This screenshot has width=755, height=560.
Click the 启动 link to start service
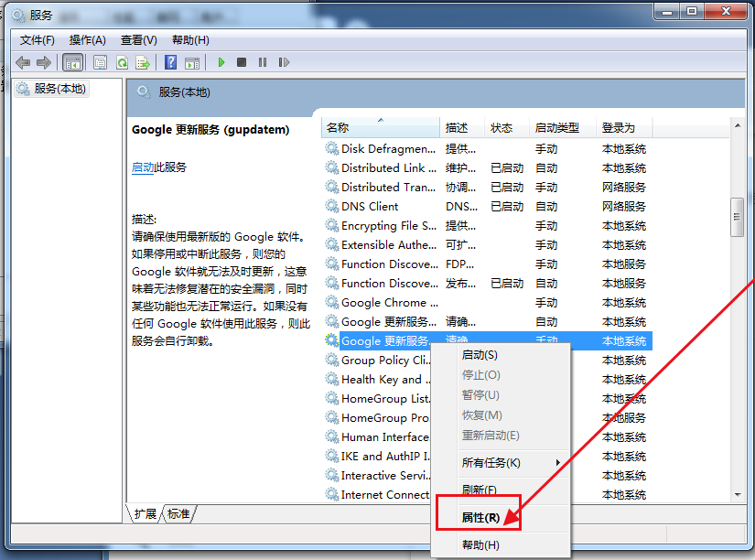143,167
